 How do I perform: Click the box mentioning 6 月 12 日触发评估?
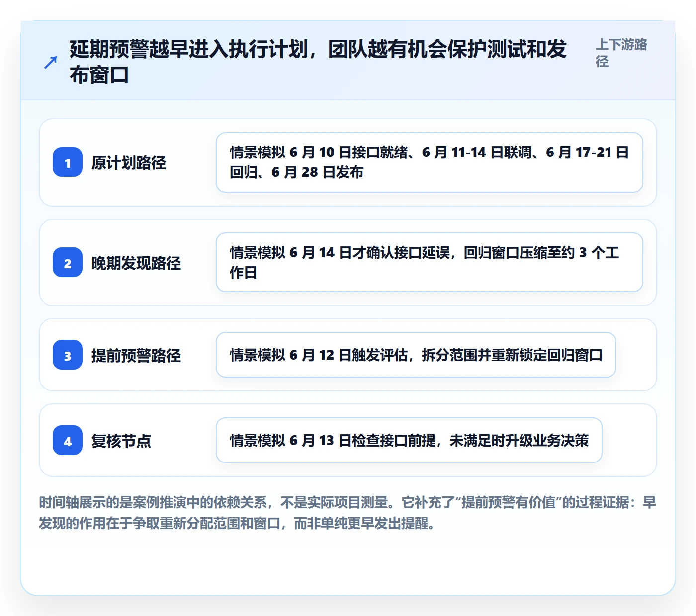pyautogui.click(x=416, y=355)
